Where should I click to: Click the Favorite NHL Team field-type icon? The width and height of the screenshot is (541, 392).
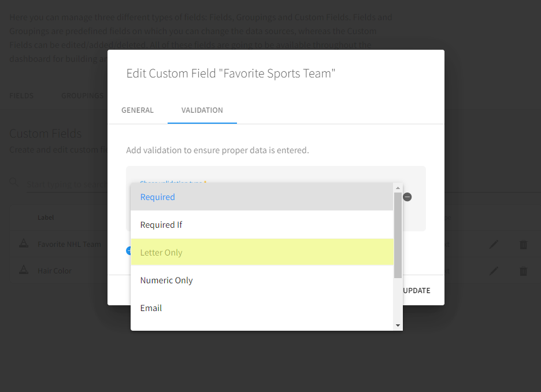[24, 244]
